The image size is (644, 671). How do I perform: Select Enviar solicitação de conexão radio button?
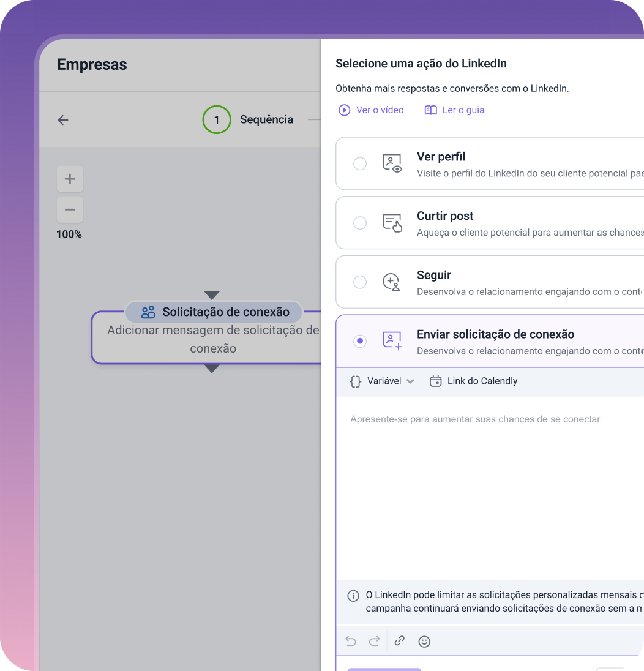[360, 341]
